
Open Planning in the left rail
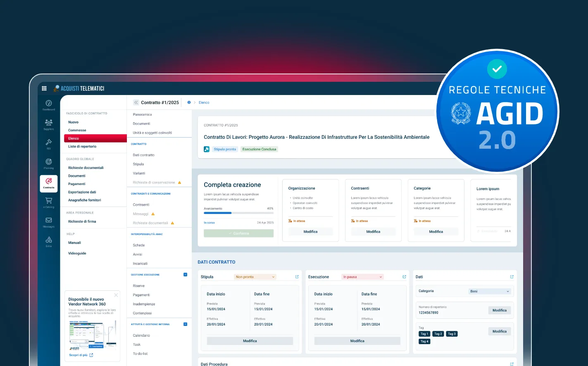49,164
